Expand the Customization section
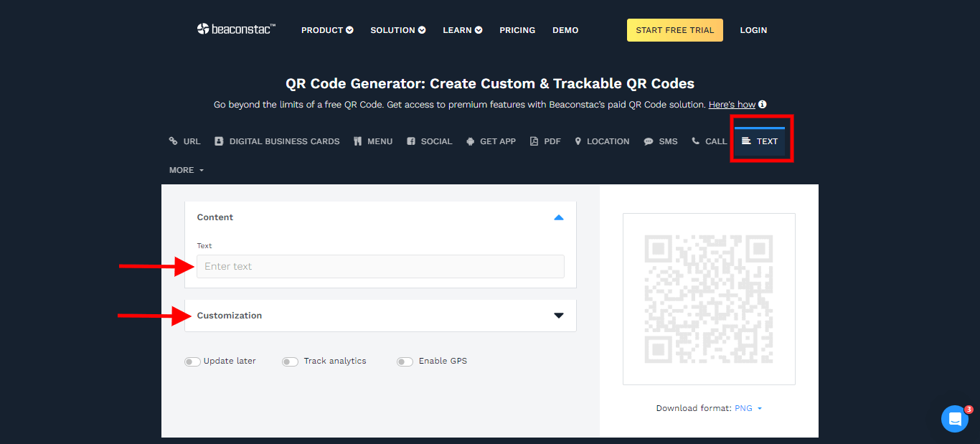The width and height of the screenshot is (980, 444). pos(558,315)
